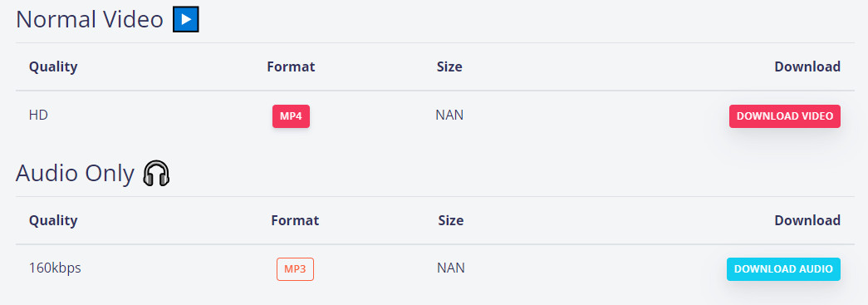Image resolution: width=868 pixels, height=305 pixels.
Task: Click the Format header in the audio table
Action: coord(295,220)
